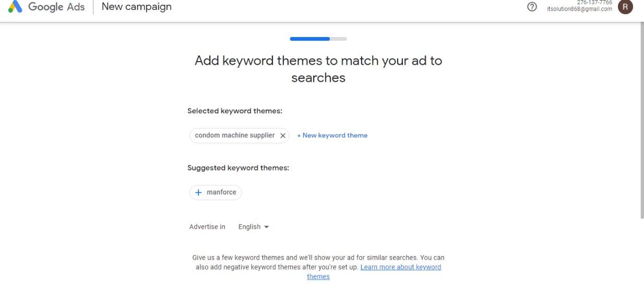
Task: Click the itsolution868@gmail.com account email
Action: tap(579, 9)
